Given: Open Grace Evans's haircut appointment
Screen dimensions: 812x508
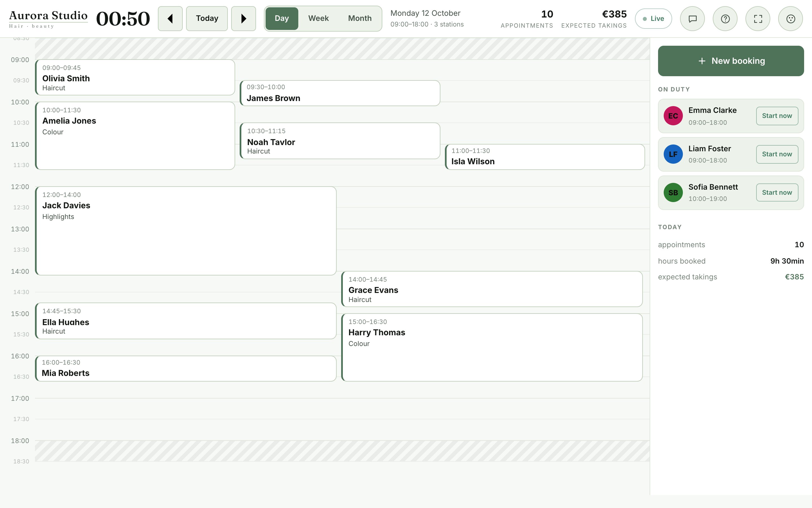Looking at the screenshot, I should coord(492,289).
